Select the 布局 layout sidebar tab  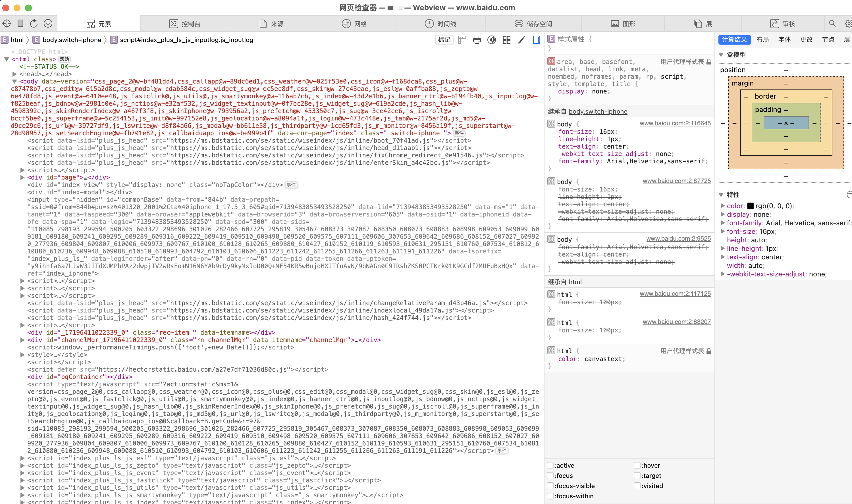coord(763,39)
